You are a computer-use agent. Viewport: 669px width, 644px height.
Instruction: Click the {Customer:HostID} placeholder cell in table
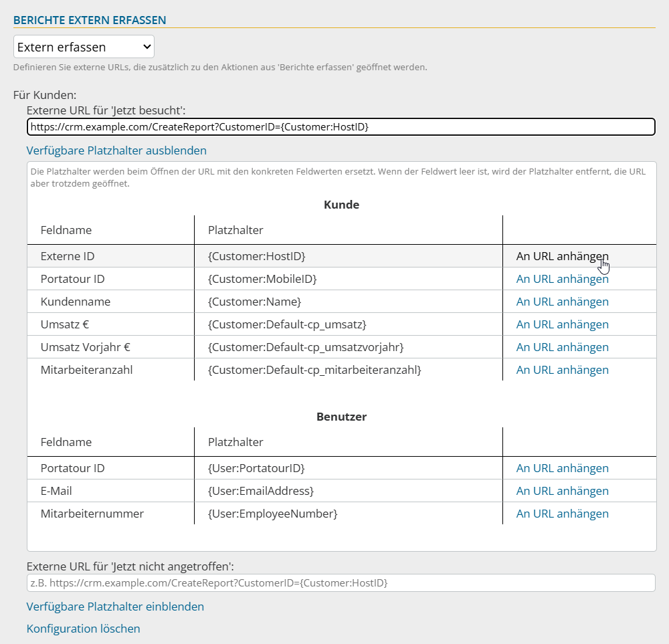coord(257,256)
